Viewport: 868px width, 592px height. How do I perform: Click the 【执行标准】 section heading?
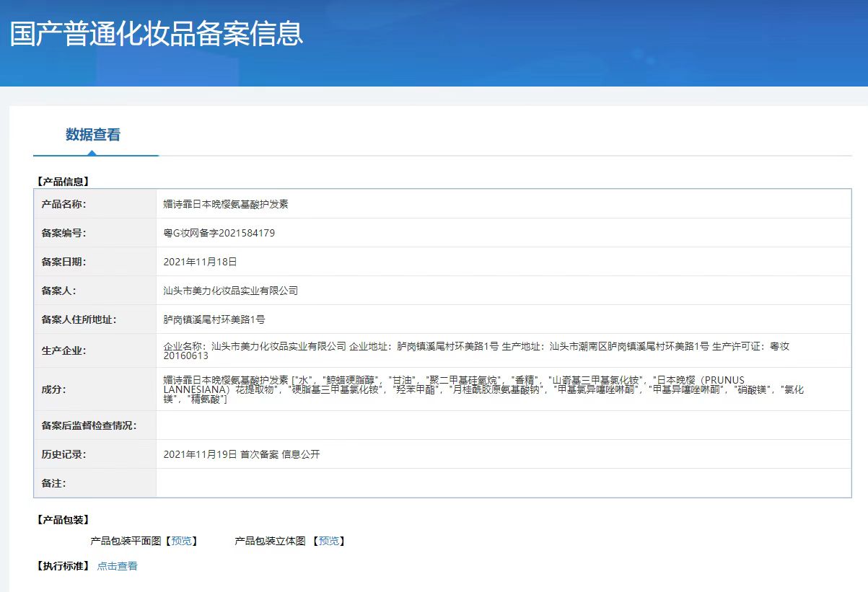(x=62, y=566)
